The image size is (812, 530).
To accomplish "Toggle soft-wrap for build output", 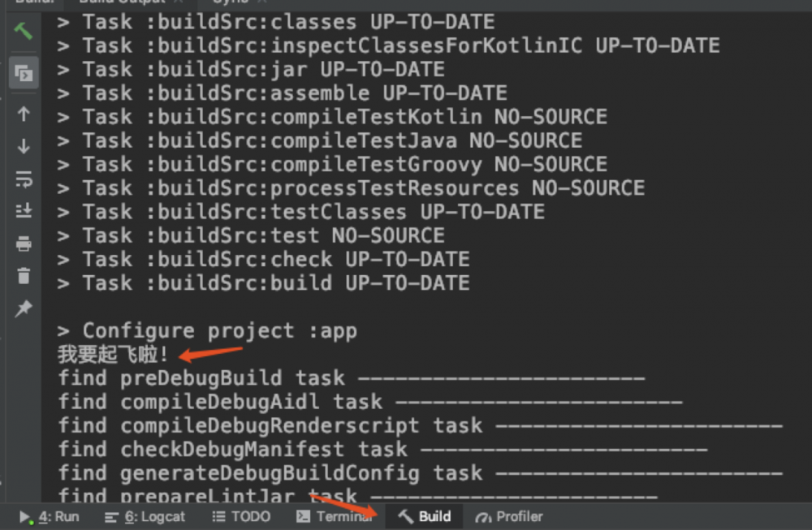I will pos(24,179).
